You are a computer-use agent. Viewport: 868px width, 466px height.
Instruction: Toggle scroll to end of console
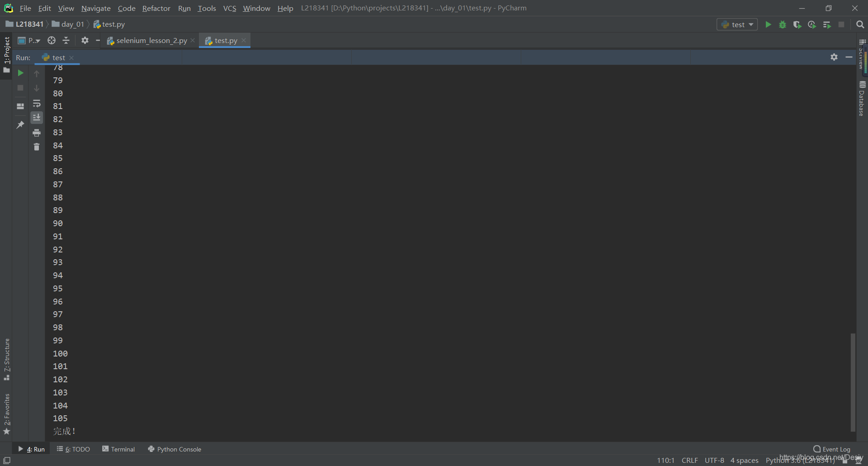tap(37, 118)
